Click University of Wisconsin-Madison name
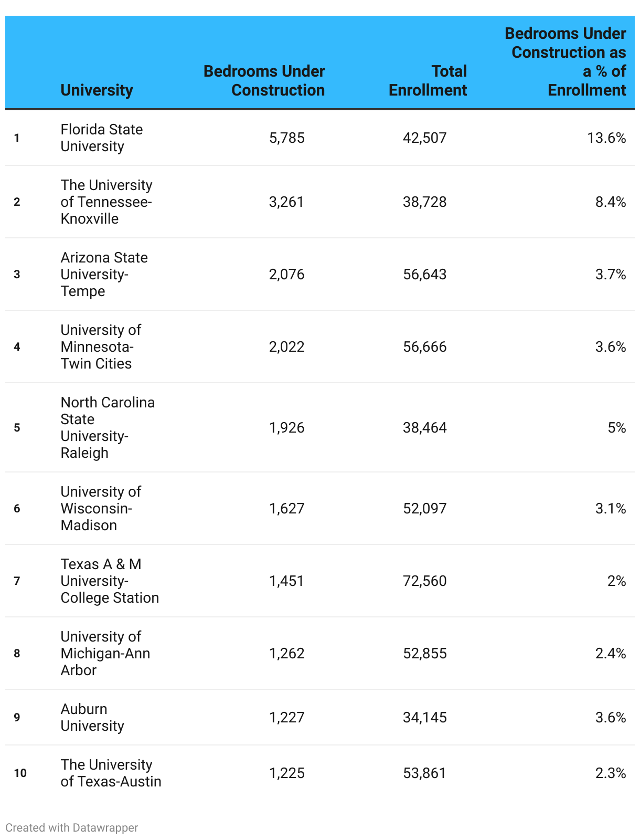This screenshot has width=640, height=840. tap(101, 508)
